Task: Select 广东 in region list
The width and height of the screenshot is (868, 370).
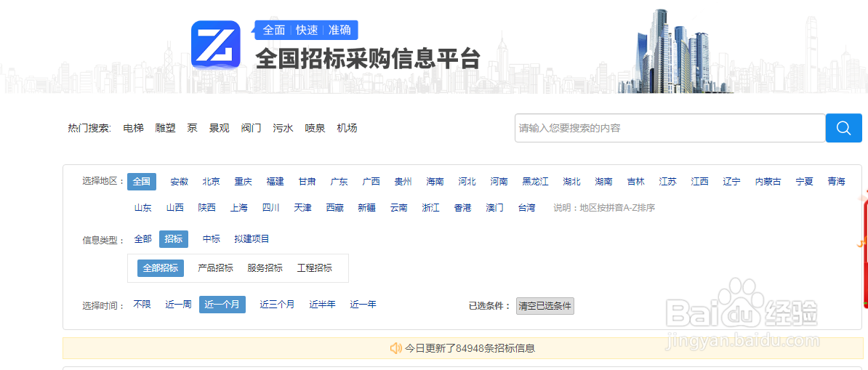Action: (x=339, y=182)
